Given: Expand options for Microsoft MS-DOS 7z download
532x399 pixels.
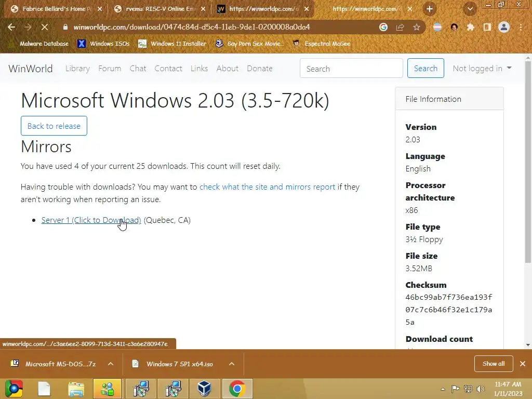Looking at the screenshot, I should 111,364.
